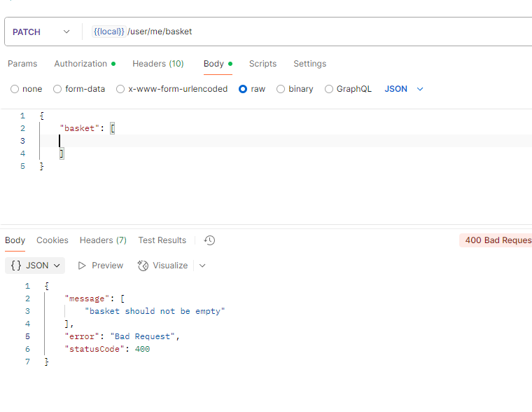Choose the GraphQL body type
The image size is (532, 412).
[x=329, y=89]
